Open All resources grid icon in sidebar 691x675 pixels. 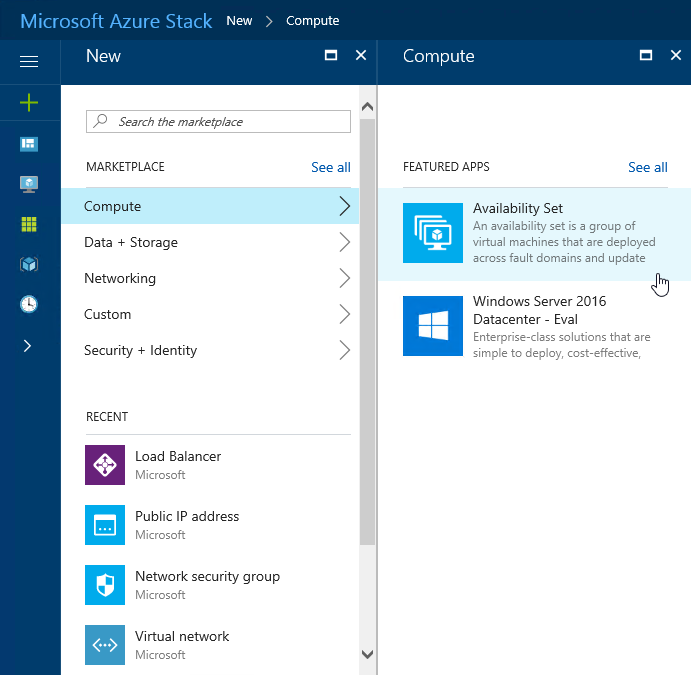pyautogui.click(x=29, y=224)
